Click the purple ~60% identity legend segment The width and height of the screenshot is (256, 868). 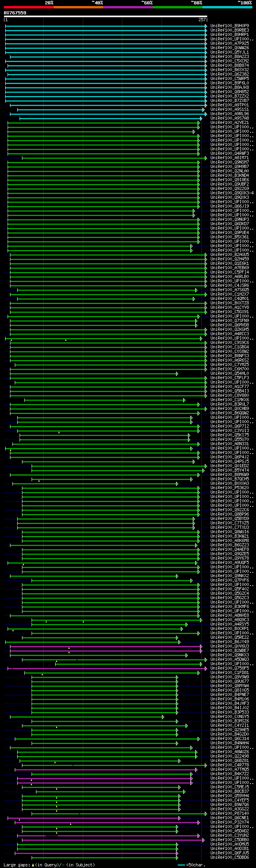(128, 7)
